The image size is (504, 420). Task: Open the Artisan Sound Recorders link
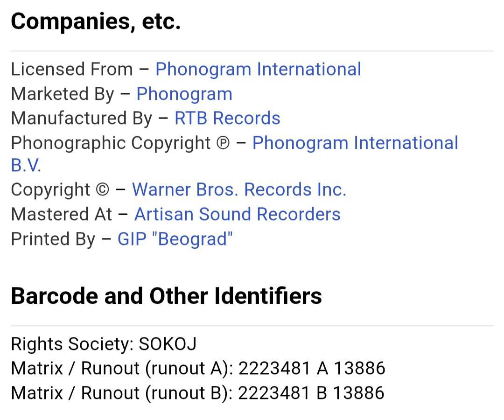[237, 214]
